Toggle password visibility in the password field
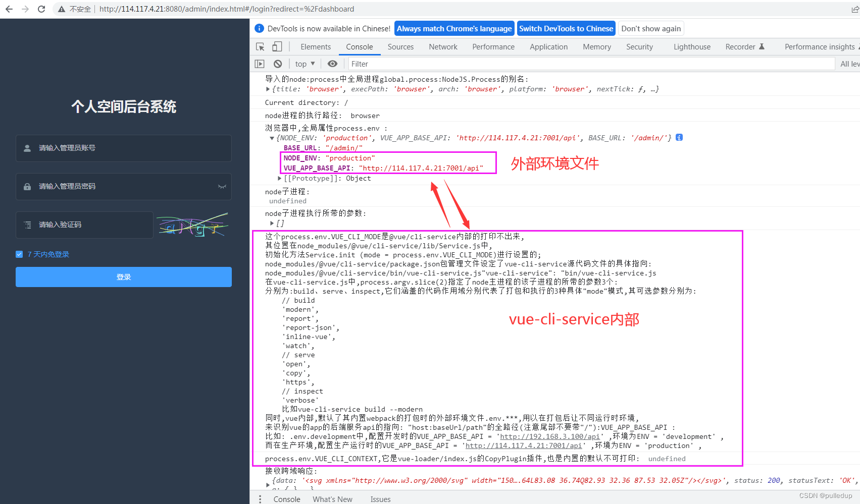 (x=222, y=186)
